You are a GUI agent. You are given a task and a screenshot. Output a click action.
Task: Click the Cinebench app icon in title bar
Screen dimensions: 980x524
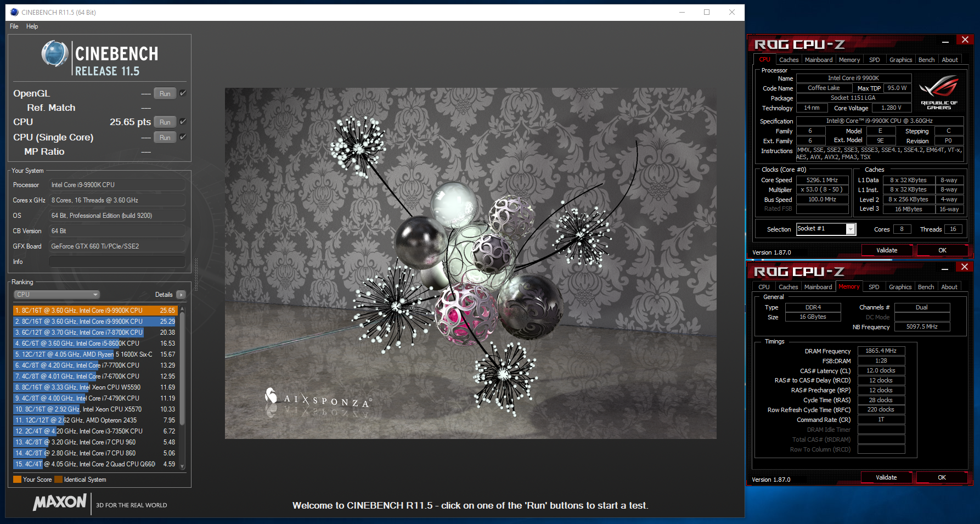[x=14, y=12]
